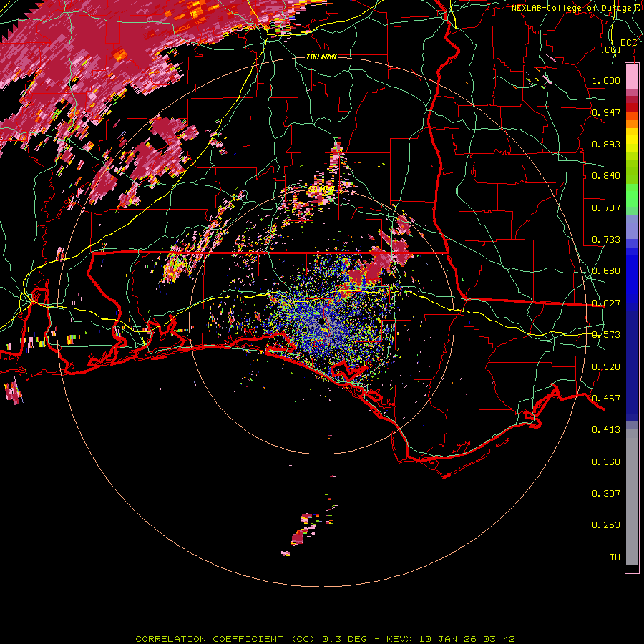This screenshot has height=644, width=644.
Task: Select the 0.253 scale value
Action: coord(606,525)
